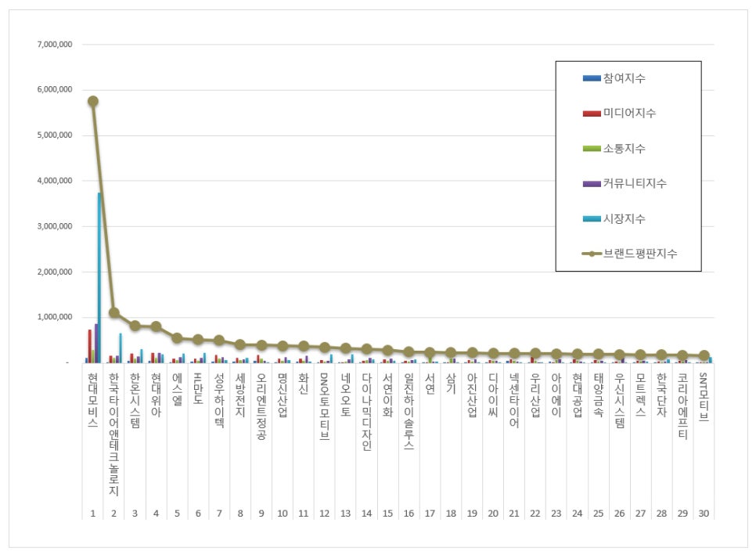Click the 넥센타이어 category label

514,400
